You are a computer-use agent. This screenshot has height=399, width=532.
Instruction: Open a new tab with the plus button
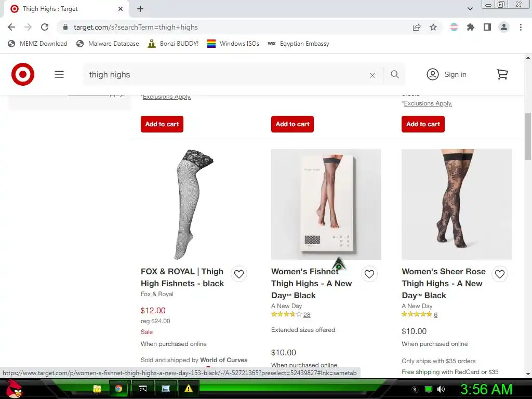140,9
